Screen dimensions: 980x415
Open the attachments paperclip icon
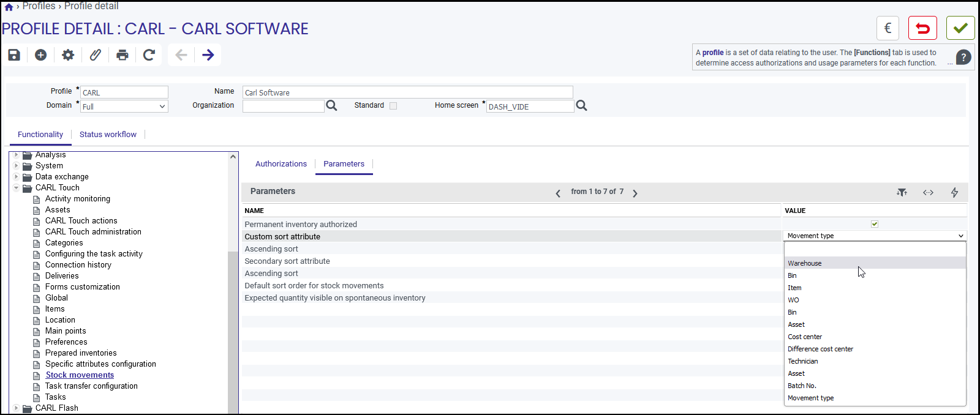point(95,55)
